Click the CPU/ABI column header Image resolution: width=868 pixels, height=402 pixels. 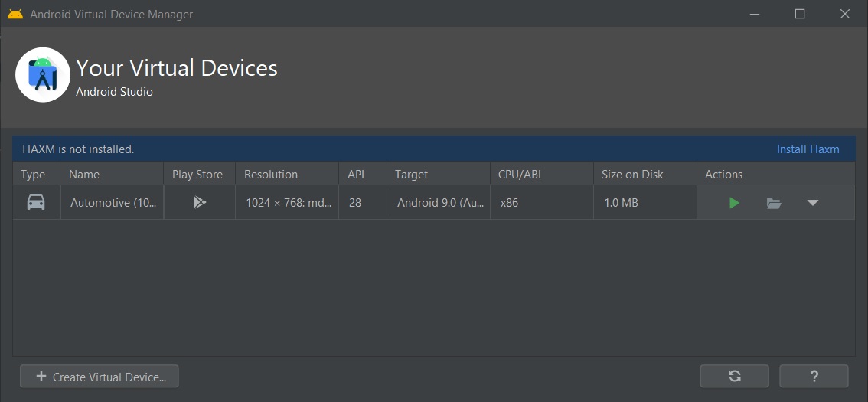pyautogui.click(x=519, y=175)
